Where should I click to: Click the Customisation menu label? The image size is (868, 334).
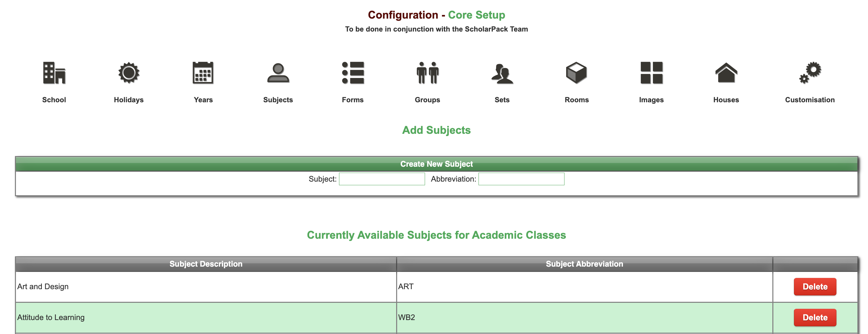pos(810,100)
